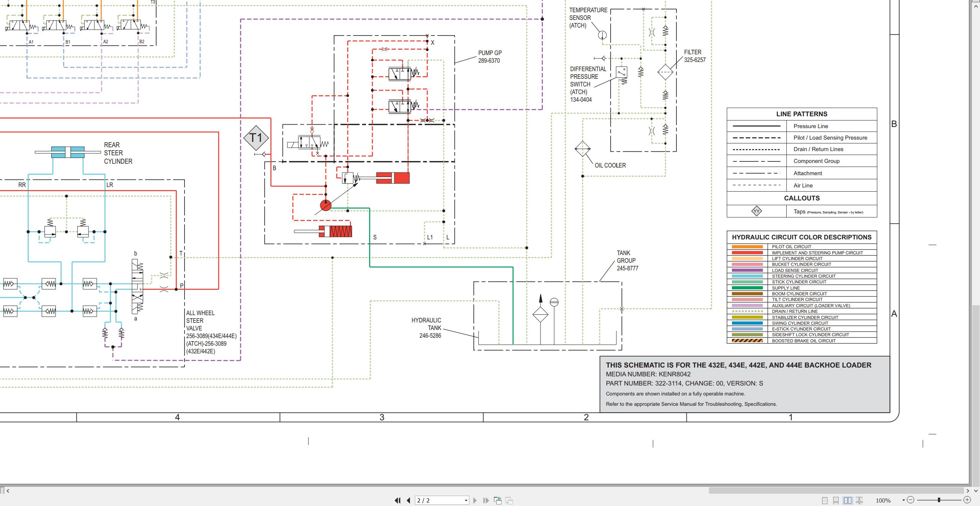
Task: Click the Air Line legend row
Action: [802, 185]
